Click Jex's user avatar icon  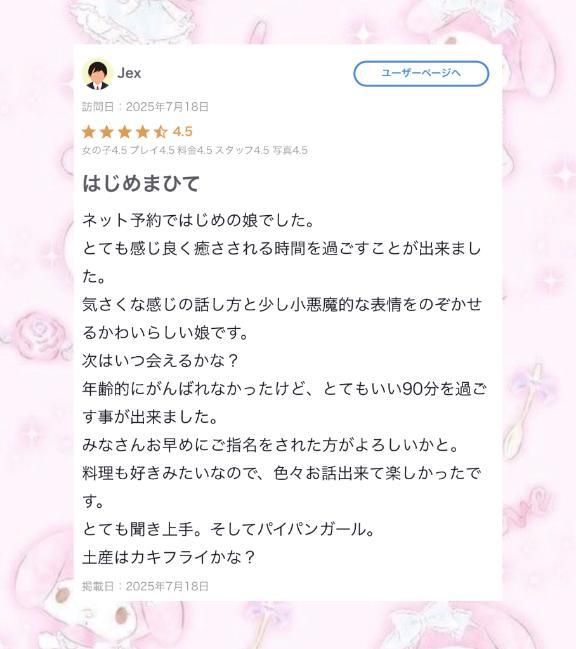(97, 75)
